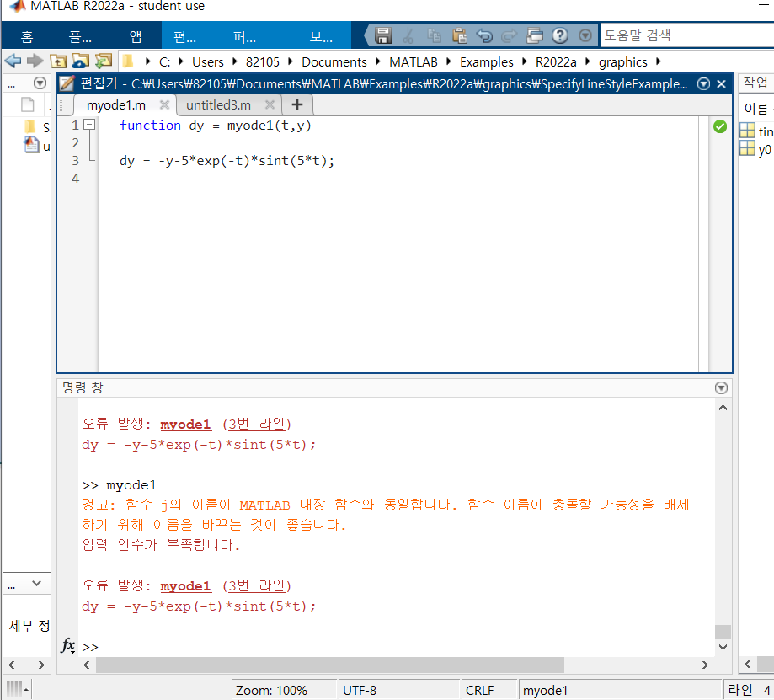
Task: Go back using the left arrow
Action: pos(13,61)
